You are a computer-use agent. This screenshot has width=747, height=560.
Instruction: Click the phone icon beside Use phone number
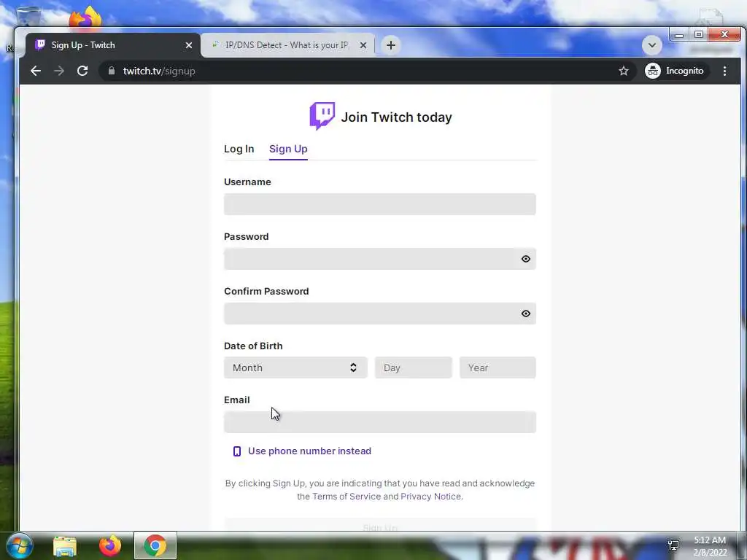237,451
